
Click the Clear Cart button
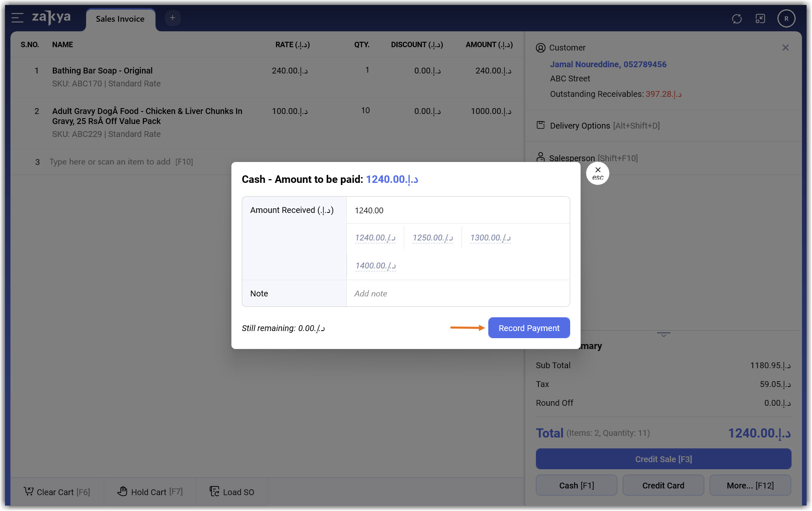click(57, 492)
